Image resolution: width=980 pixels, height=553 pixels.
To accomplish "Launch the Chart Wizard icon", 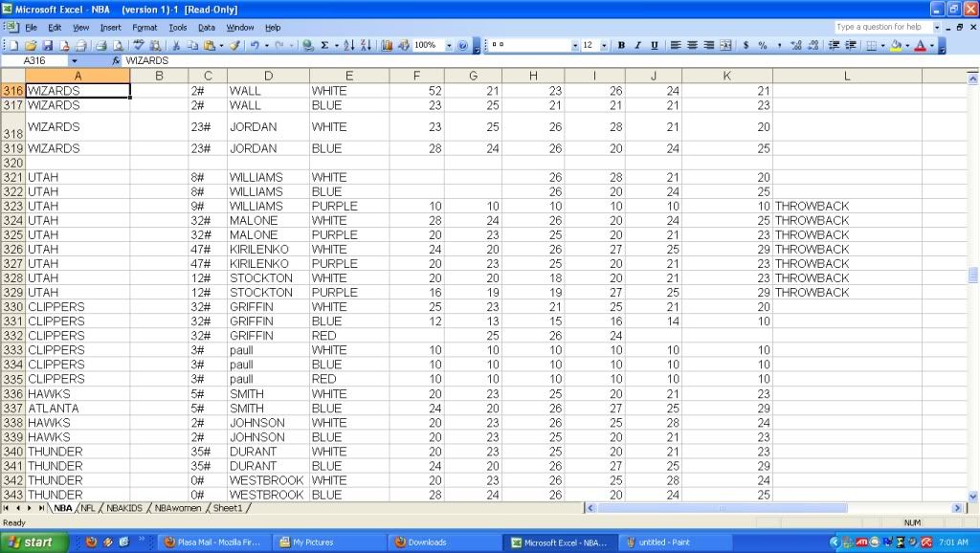I will 387,45.
